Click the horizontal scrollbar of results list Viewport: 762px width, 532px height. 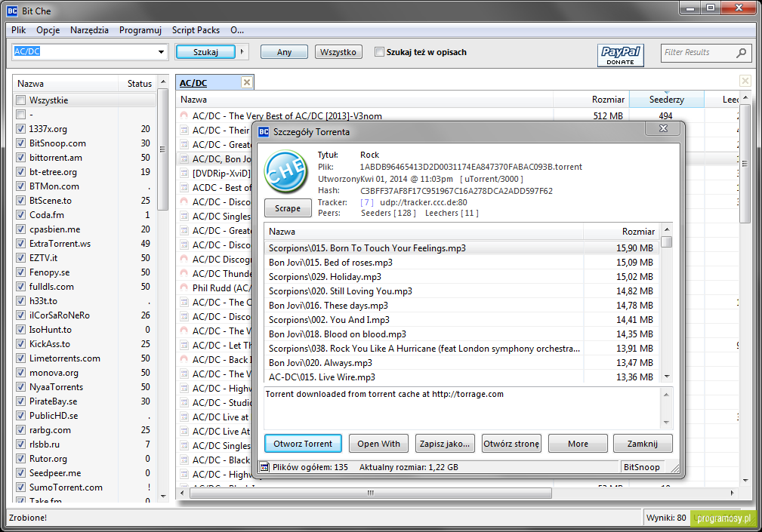[x=370, y=494]
